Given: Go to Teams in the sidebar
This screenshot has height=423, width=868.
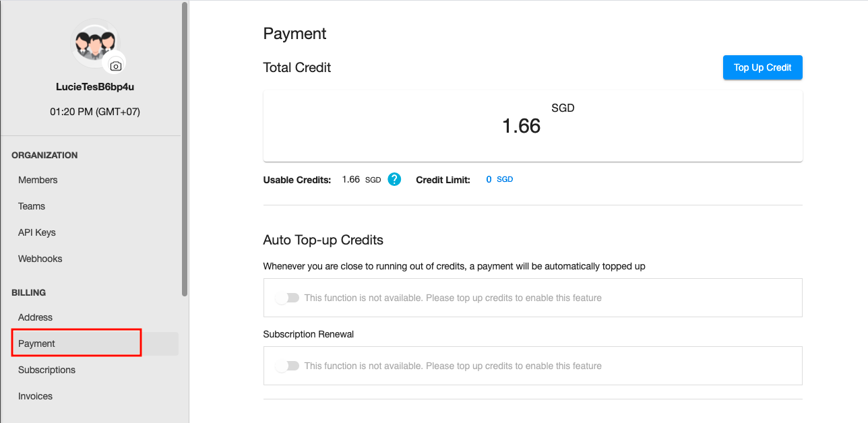Looking at the screenshot, I should (32, 206).
